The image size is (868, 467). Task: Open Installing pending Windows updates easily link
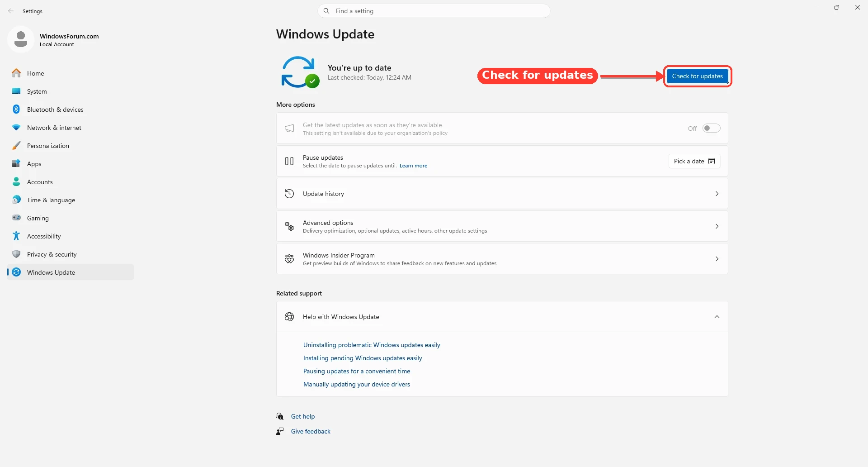363,358
